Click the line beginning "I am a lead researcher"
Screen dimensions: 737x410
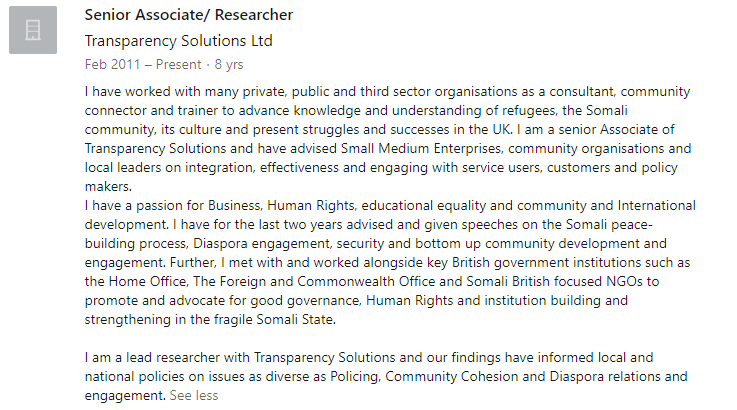pyautogui.click(x=369, y=357)
